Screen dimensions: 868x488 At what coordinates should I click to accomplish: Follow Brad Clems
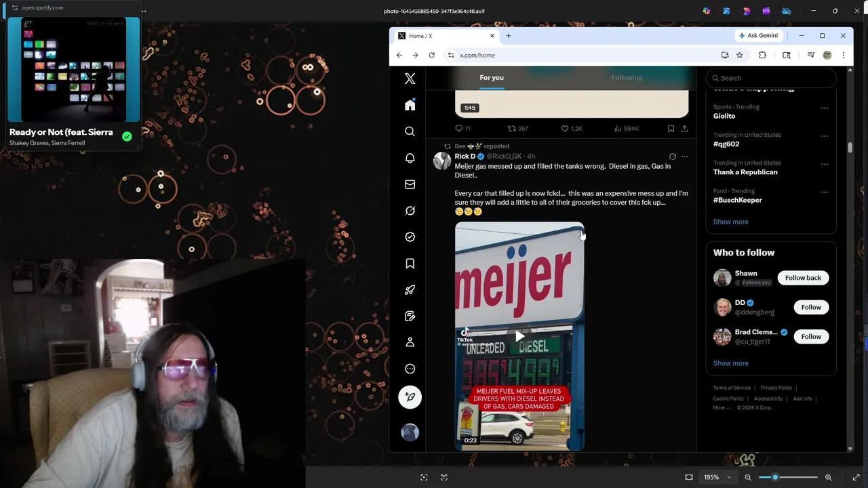click(811, 336)
